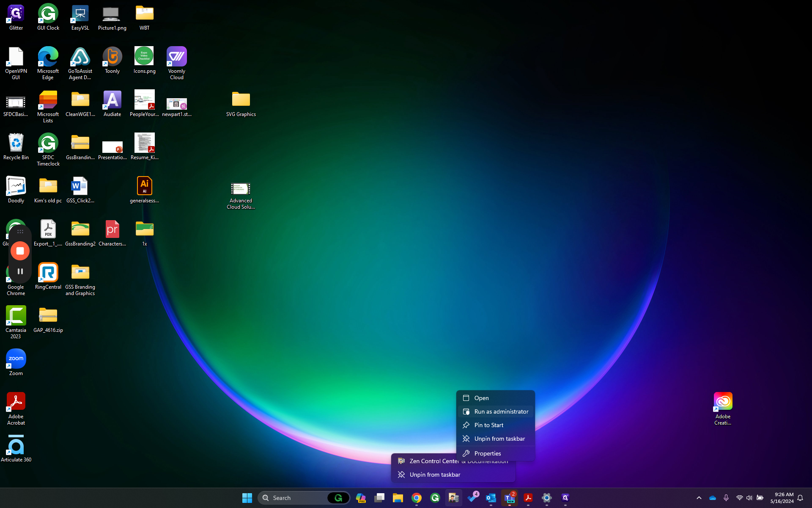Select the Zoom desktop shortcut

[x=16, y=363]
